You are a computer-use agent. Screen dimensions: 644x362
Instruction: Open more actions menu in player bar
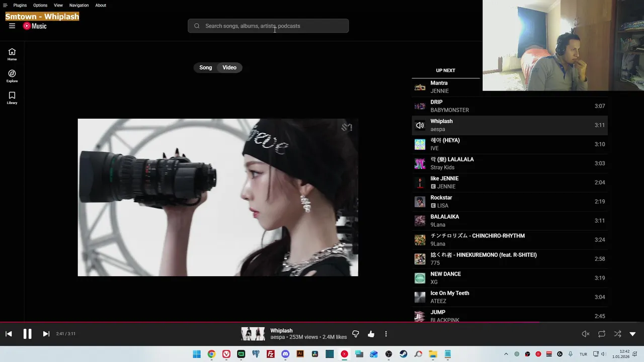click(x=386, y=334)
